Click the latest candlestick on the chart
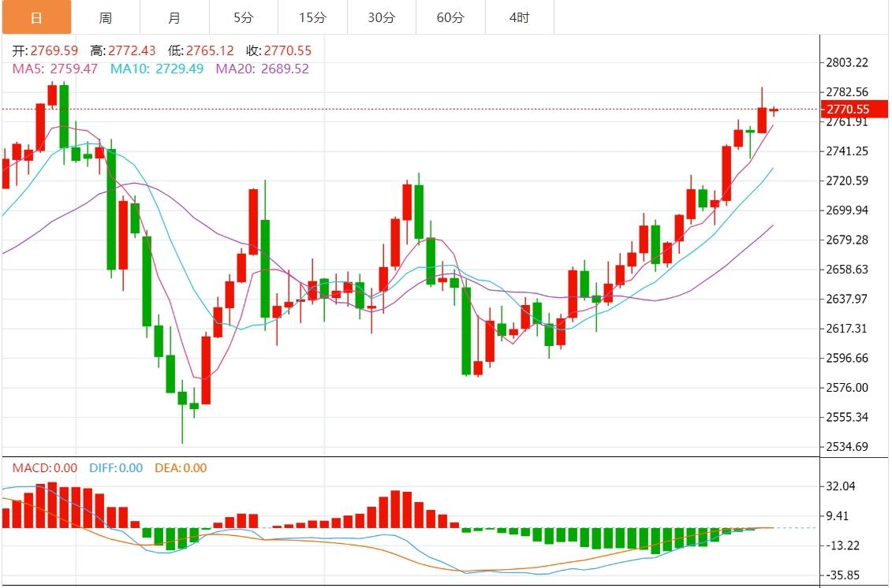The height and width of the screenshot is (588, 892). pos(775,110)
